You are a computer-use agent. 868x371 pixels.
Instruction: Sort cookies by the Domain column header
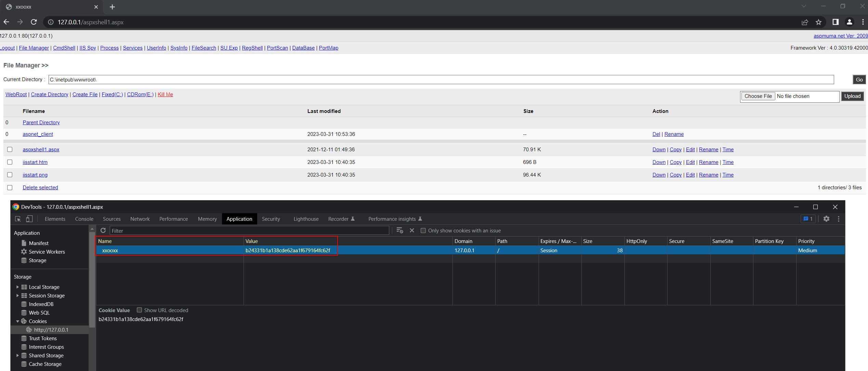474,241
